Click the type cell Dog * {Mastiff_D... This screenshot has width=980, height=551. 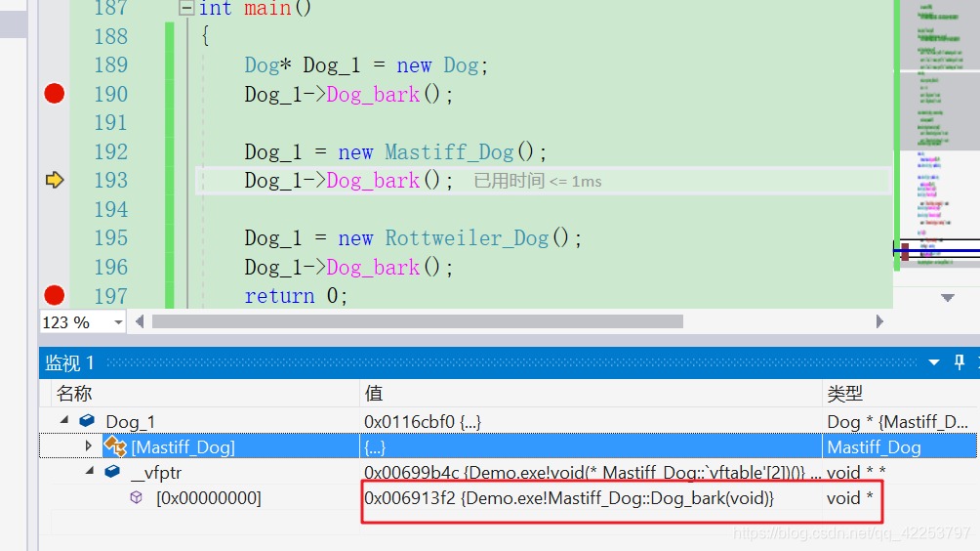[x=897, y=422]
